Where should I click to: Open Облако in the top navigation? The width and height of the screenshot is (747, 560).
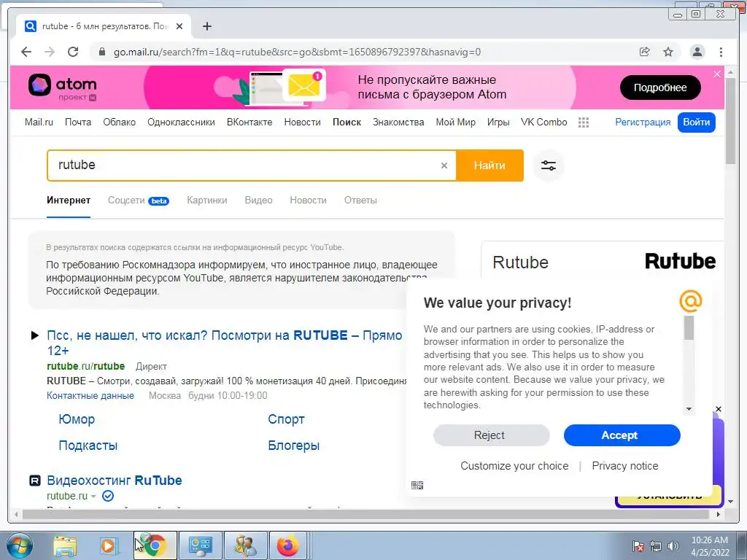[119, 122]
